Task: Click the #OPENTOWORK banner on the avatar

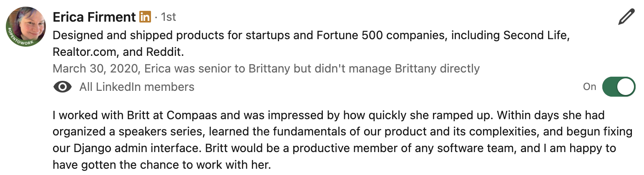Action: [x=17, y=37]
